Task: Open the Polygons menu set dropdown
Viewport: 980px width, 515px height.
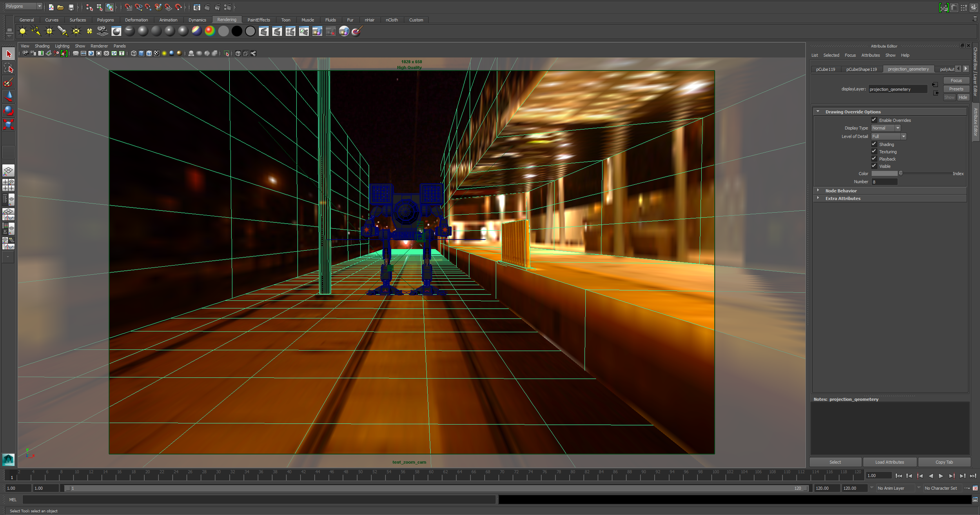Action: (x=23, y=6)
